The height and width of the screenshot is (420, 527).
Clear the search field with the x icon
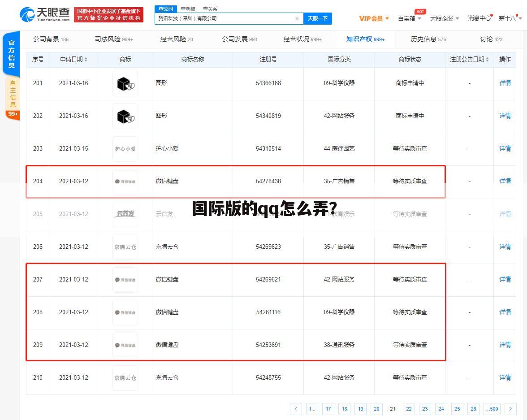coord(297,18)
